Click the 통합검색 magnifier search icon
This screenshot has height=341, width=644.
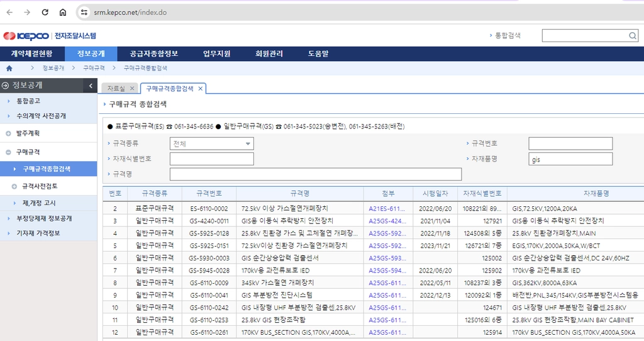[633, 36]
